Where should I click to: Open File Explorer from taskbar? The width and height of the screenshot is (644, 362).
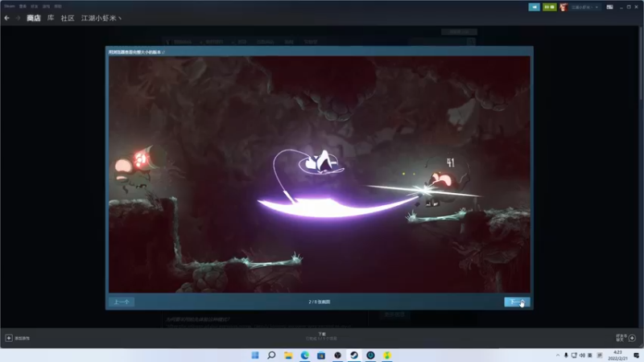coord(288,355)
